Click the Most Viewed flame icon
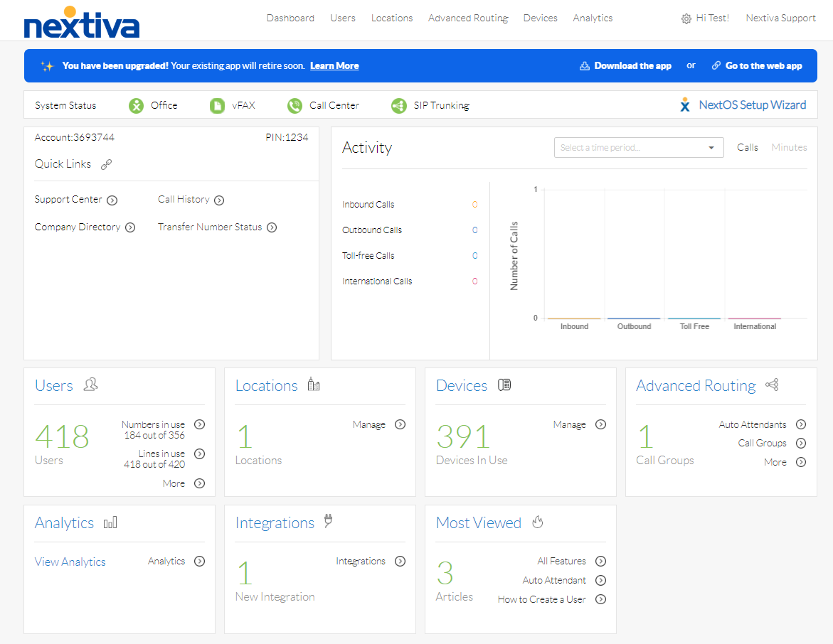This screenshot has height=644, width=833. tap(538, 522)
